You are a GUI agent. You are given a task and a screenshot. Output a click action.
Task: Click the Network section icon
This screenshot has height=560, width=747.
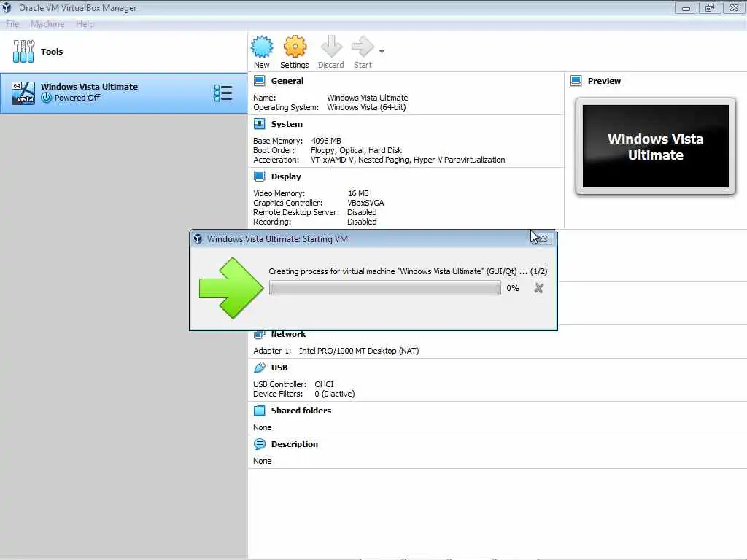[259, 334]
